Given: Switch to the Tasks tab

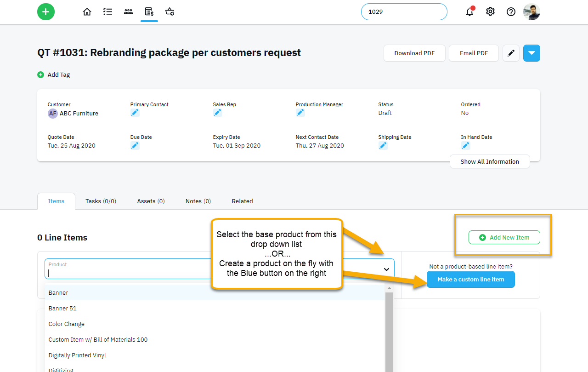Looking at the screenshot, I should (x=100, y=201).
